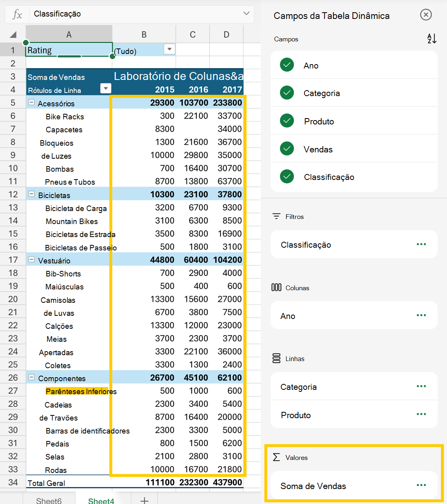Click the Total Geral row label
The height and width of the screenshot is (504, 447).
tap(46, 483)
